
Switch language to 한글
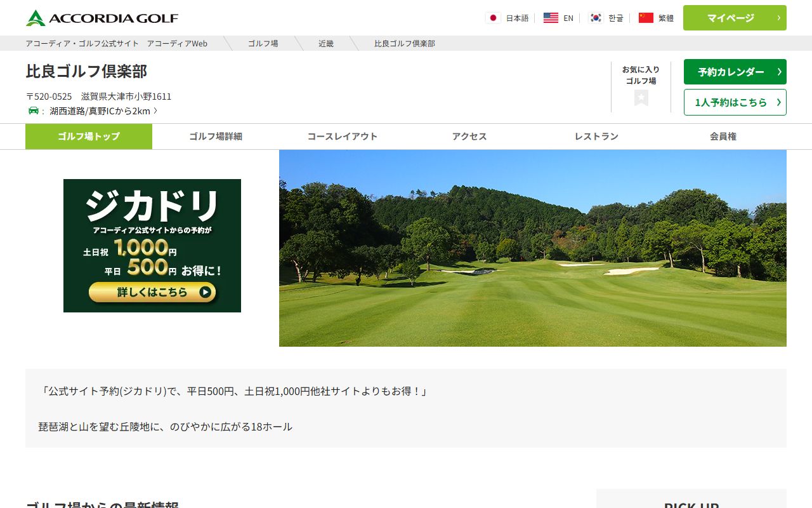pyautogui.click(x=616, y=18)
